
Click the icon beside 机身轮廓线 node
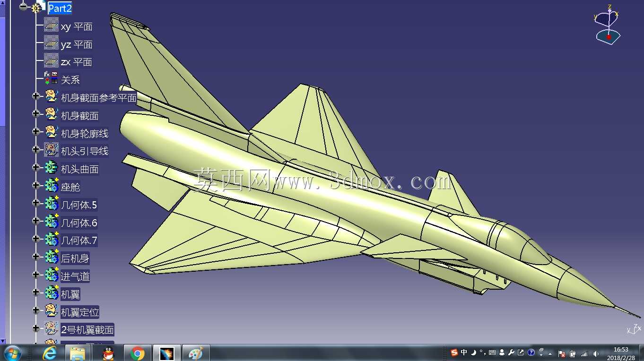tap(51, 132)
